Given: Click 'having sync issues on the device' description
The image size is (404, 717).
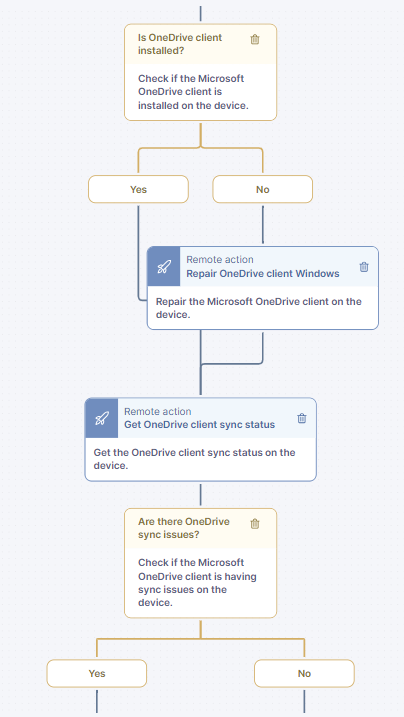Looking at the screenshot, I should [197, 583].
